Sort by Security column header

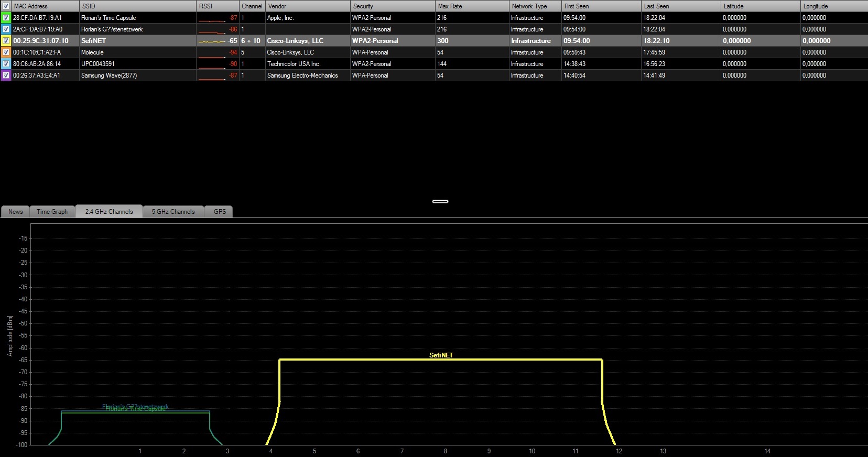coord(393,6)
